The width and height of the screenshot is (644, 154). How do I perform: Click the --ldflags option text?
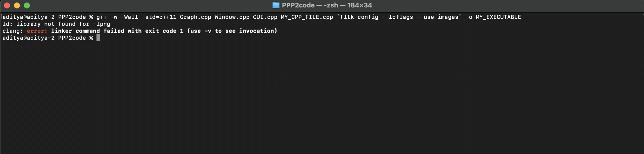coord(397,17)
